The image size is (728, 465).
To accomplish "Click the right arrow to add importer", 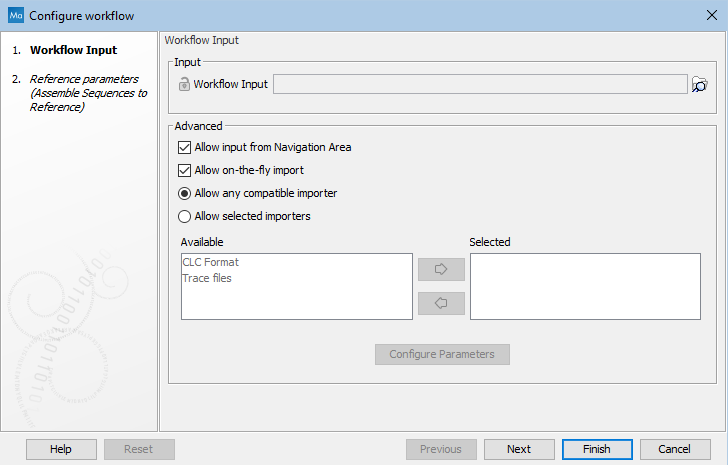I will tap(441, 269).
